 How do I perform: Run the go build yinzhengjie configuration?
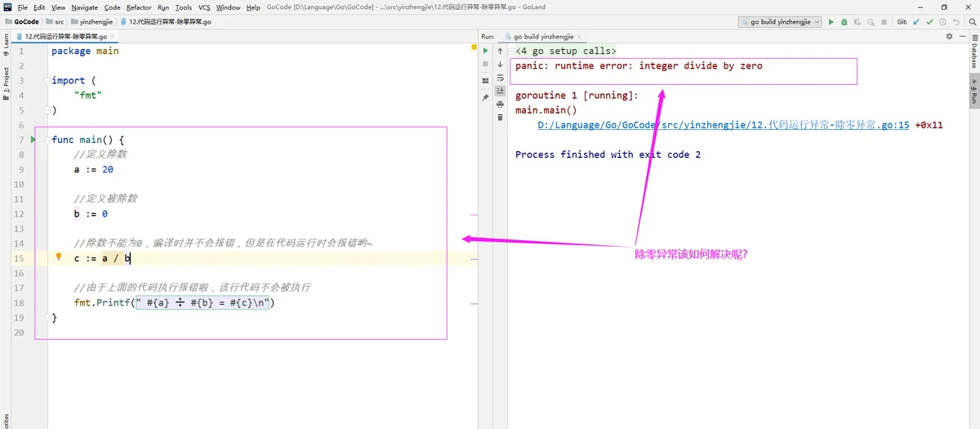coord(831,22)
